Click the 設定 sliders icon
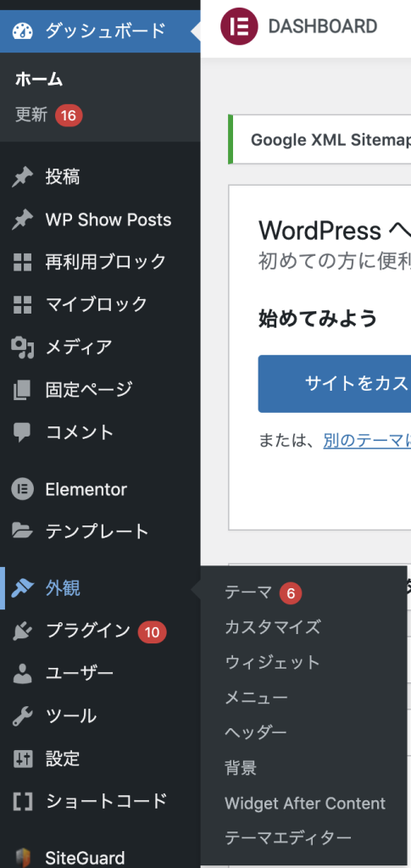The height and width of the screenshot is (868, 411). coord(23,759)
